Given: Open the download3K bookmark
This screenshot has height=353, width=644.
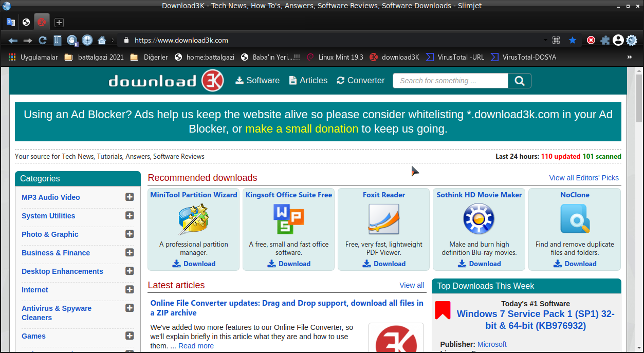Looking at the screenshot, I should 394,57.
